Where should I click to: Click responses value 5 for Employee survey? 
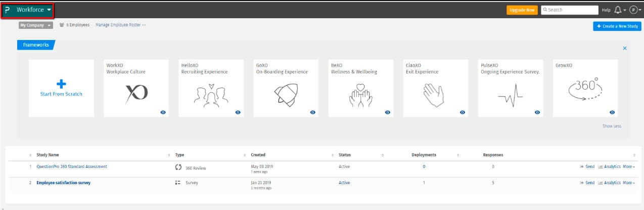pos(493,183)
